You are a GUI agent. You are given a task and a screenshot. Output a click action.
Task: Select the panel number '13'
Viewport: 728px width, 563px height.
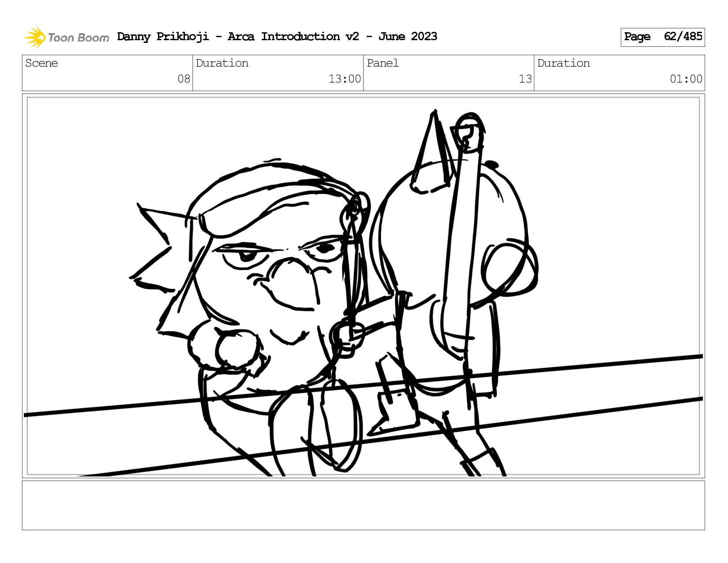[525, 79]
